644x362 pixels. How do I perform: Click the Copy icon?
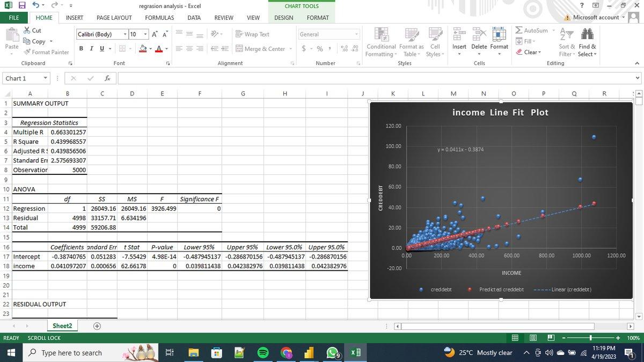[27, 41]
